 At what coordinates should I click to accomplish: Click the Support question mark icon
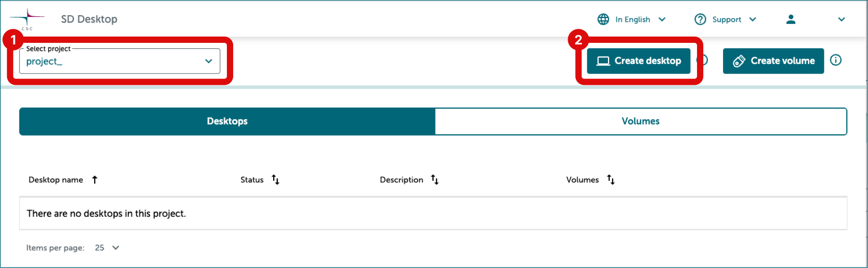[x=700, y=19]
